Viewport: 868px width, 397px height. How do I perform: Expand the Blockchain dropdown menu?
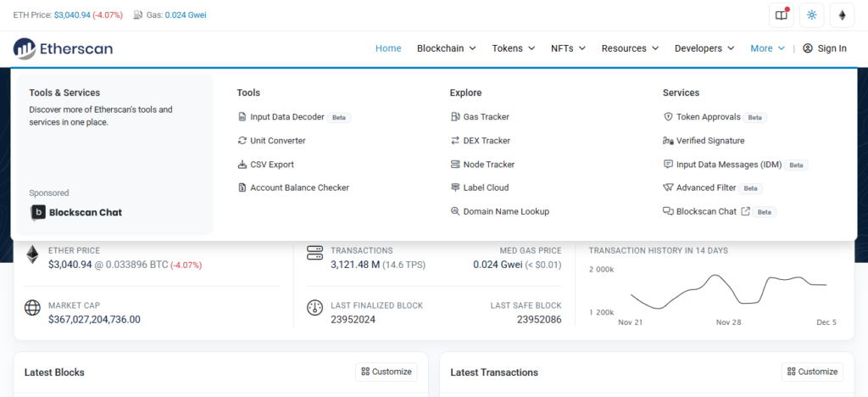pyautogui.click(x=446, y=48)
